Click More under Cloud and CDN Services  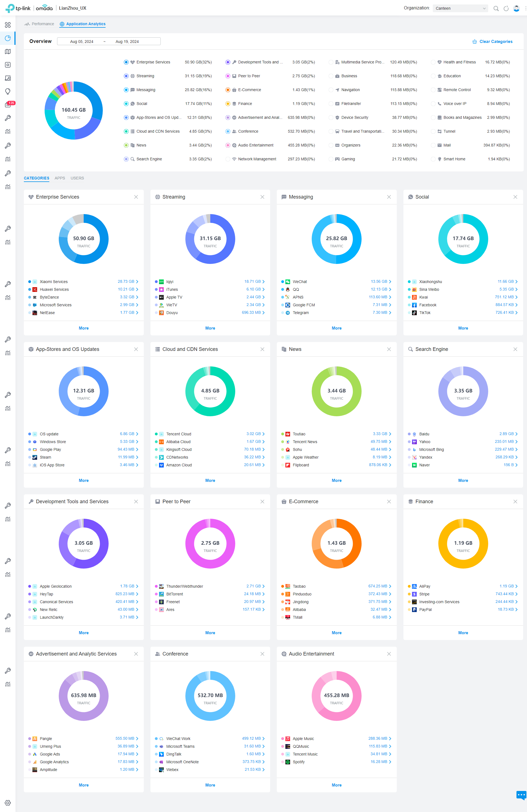click(x=210, y=480)
